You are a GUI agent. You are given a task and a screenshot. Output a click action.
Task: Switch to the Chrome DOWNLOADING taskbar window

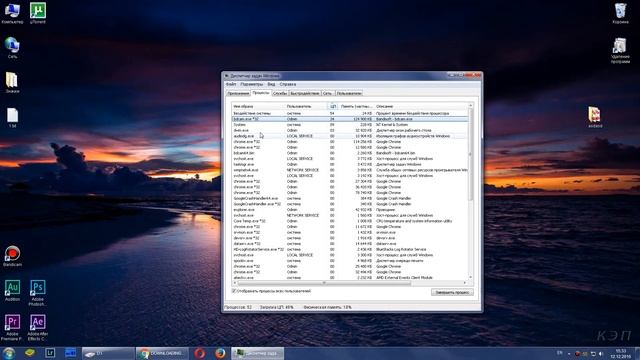[162, 353]
